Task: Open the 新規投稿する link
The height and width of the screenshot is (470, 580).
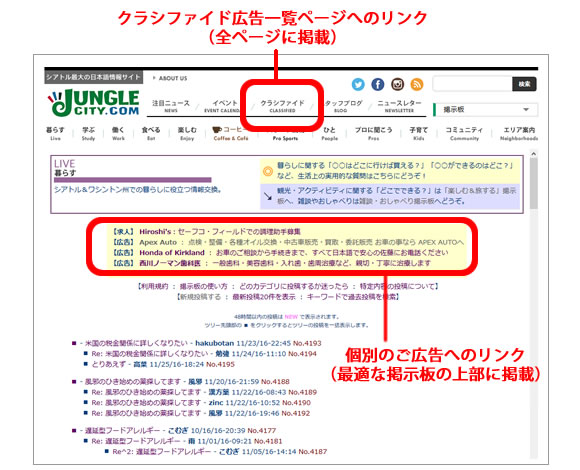Action: tap(200, 297)
